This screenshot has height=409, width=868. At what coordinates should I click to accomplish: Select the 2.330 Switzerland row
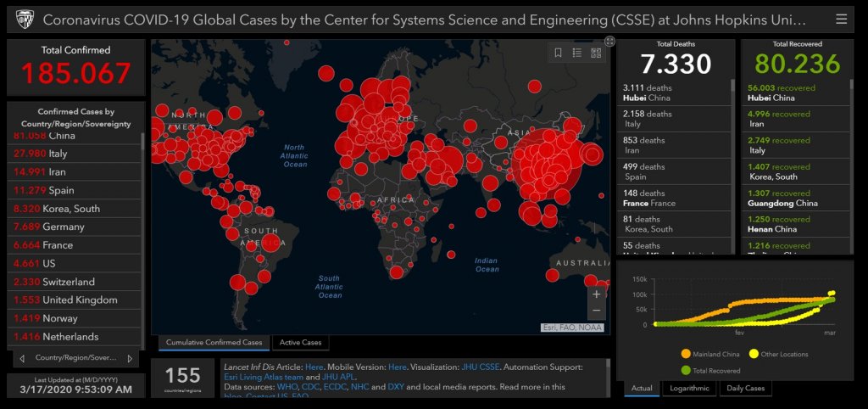(x=75, y=282)
